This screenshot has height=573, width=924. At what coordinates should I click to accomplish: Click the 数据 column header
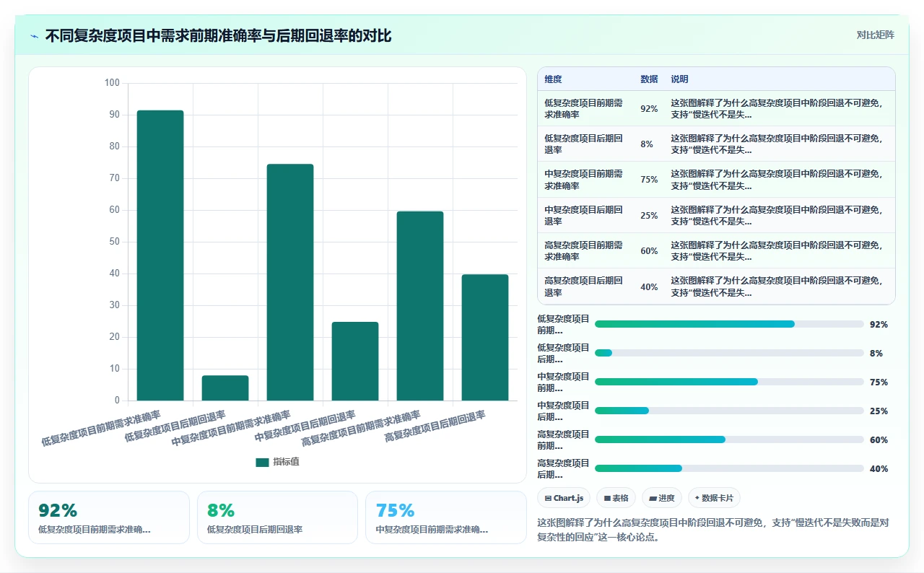click(649, 79)
